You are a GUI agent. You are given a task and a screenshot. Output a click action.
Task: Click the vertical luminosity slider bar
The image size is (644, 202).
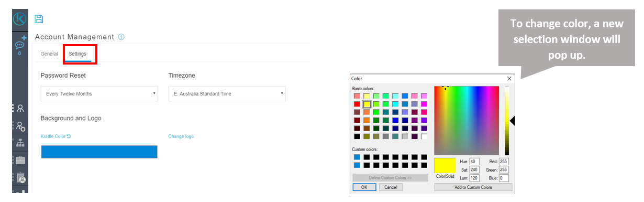tap(507, 120)
